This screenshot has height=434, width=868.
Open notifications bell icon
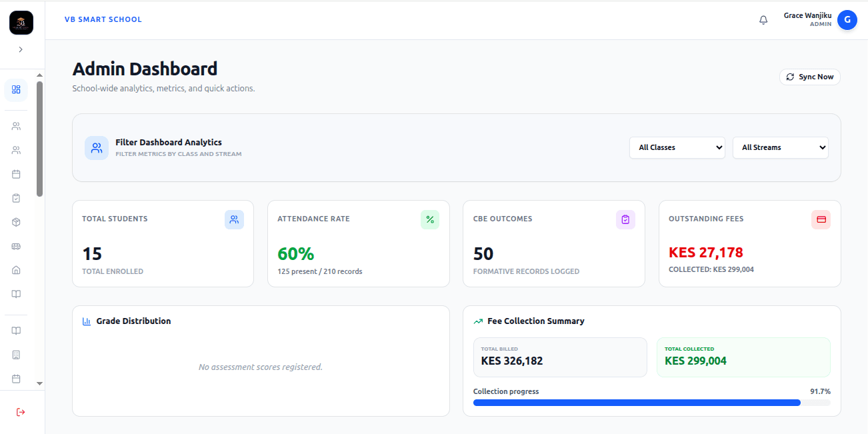tap(763, 20)
